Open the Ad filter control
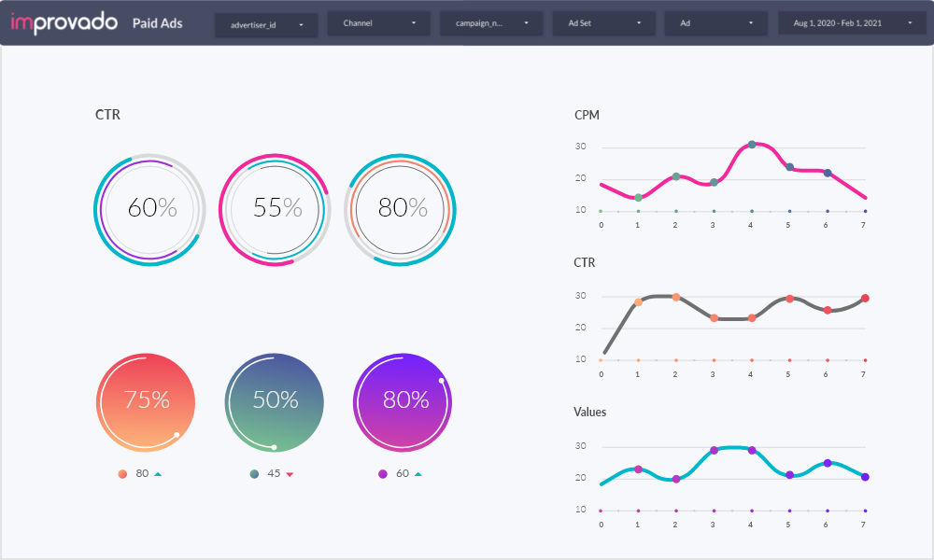This screenshot has width=934, height=560. pos(715,23)
